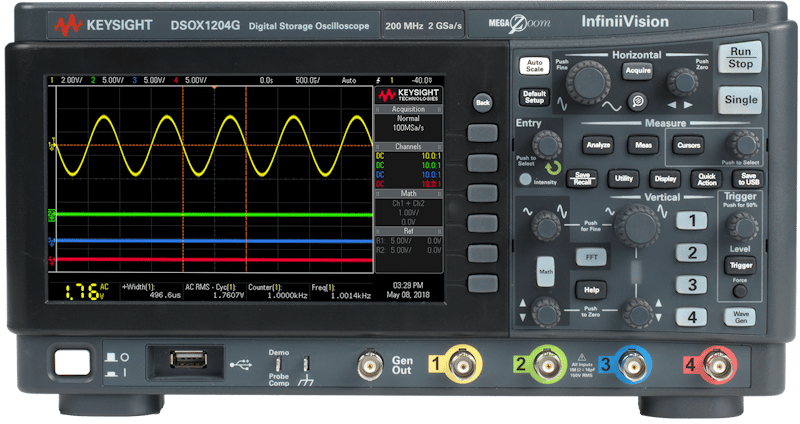Click the Counter(1) measurement readout
Screen dimensions: 800x424
[x=278, y=291]
